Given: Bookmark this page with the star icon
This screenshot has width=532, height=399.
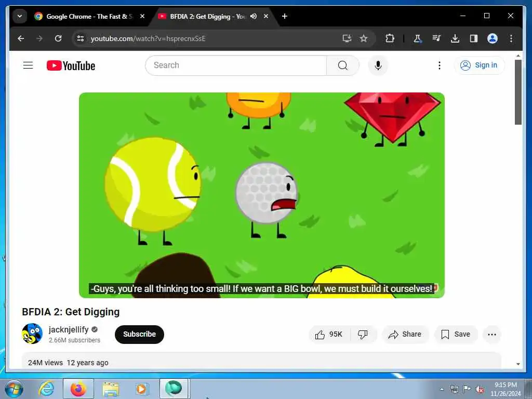Looking at the screenshot, I should 364,38.
